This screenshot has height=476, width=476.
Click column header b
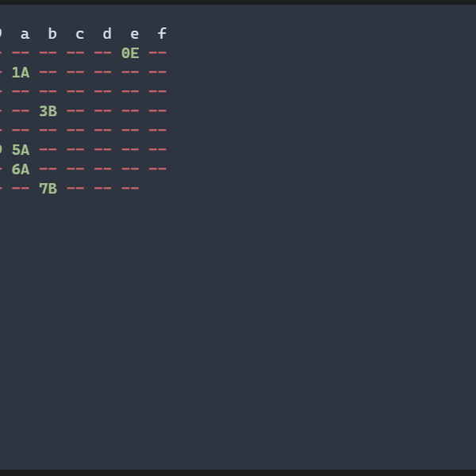(x=52, y=33)
